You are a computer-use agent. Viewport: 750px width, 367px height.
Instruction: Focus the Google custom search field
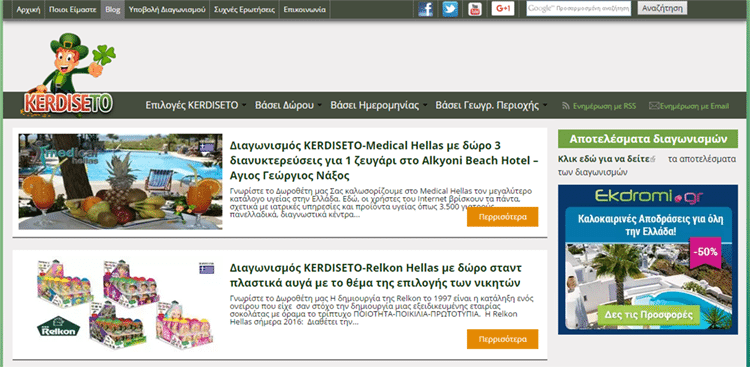579,9
